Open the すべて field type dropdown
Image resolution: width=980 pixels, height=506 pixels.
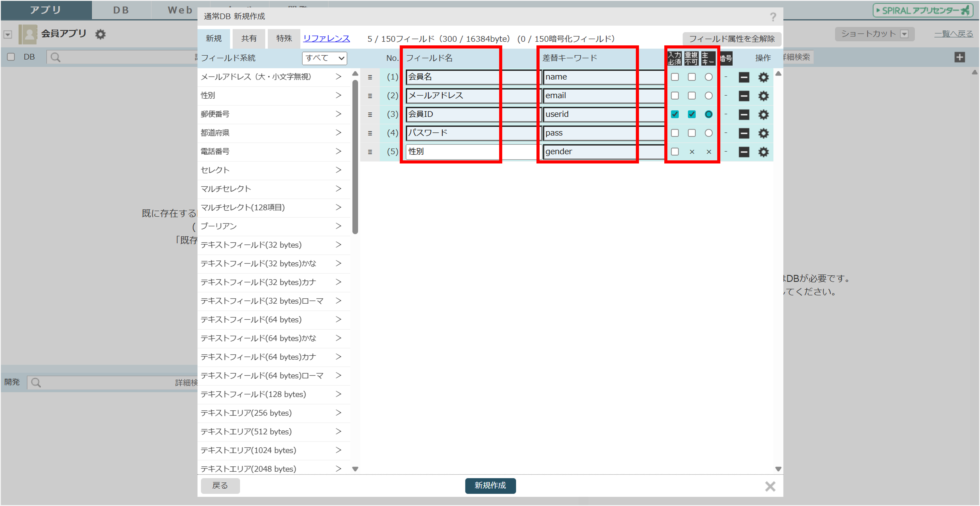point(325,58)
